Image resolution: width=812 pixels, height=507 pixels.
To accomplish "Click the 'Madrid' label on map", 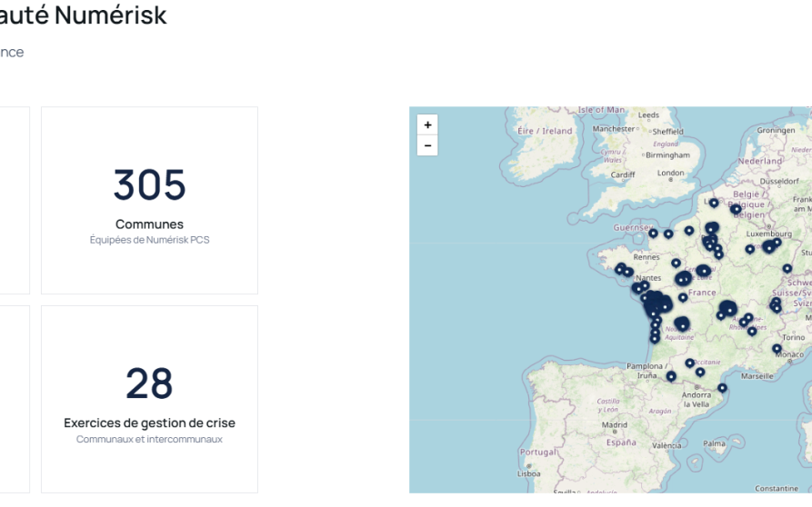I will [615, 424].
